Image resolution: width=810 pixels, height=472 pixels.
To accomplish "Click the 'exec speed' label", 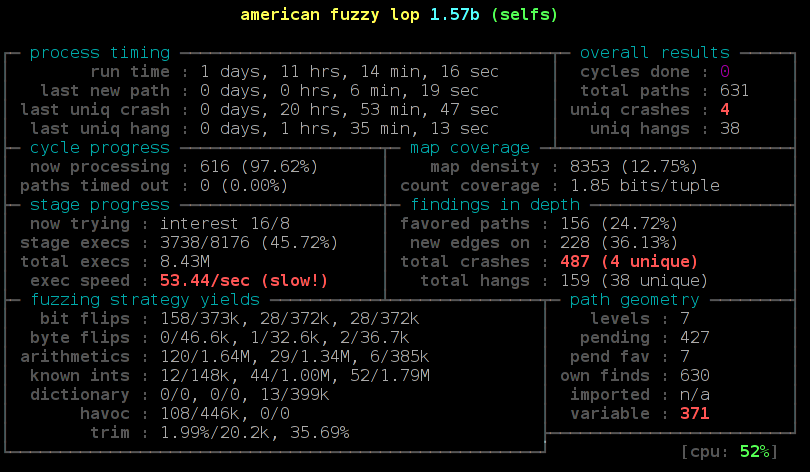I will coord(80,281).
